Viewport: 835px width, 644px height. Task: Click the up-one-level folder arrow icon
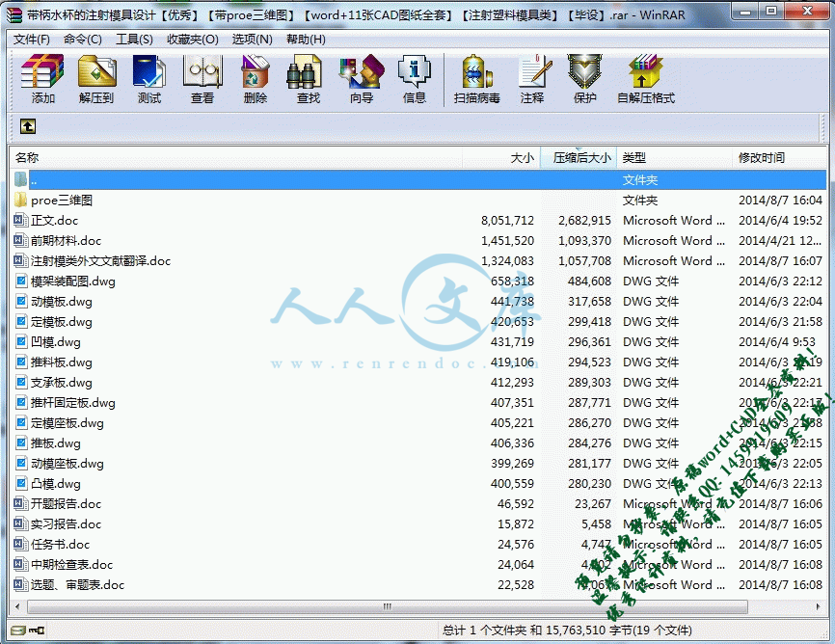coord(28,126)
